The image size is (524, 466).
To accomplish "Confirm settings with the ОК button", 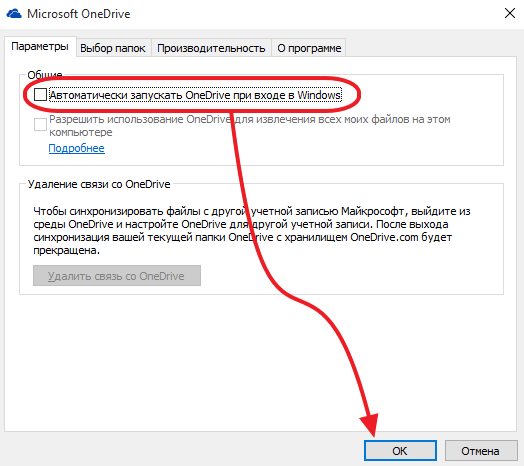I will click(x=400, y=451).
